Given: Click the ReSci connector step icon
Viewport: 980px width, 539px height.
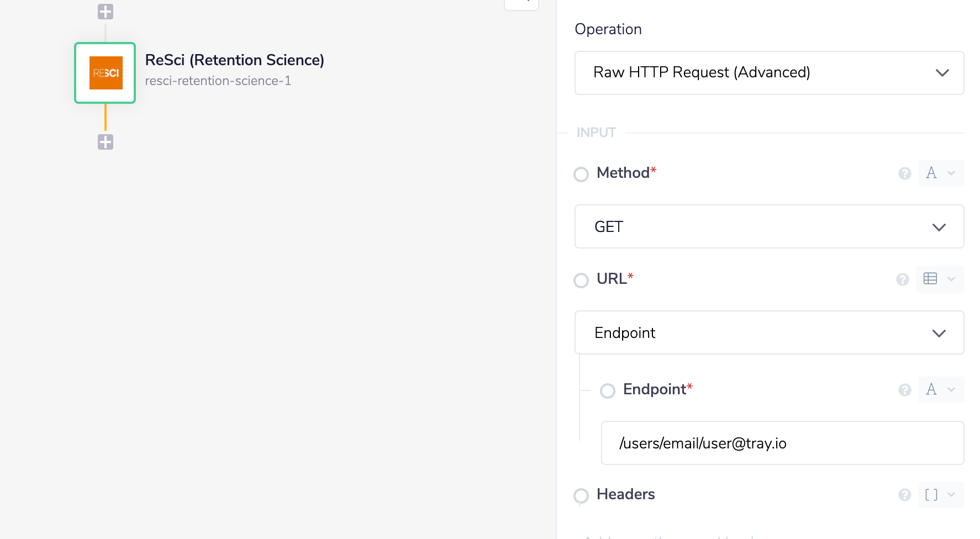Looking at the screenshot, I should tap(105, 73).
